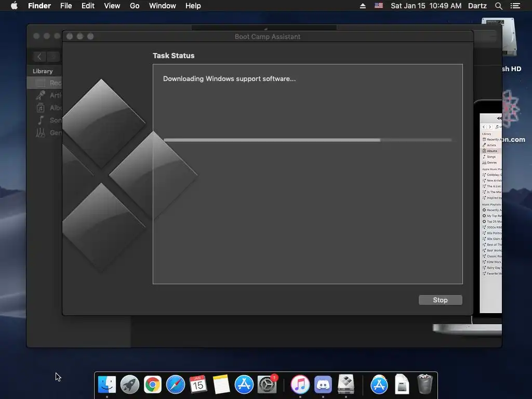This screenshot has width=532, height=399.
Task: Open Spotlight search magnifier icon
Action: coord(498,6)
